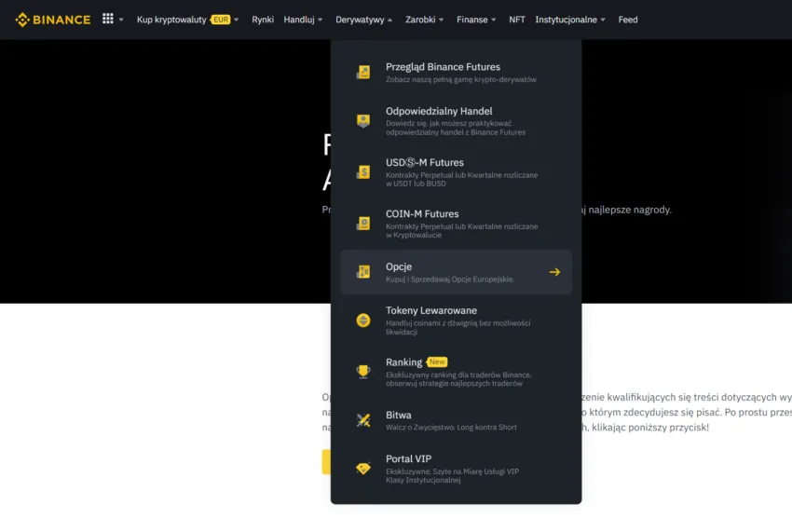This screenshot has width=792, height=532.
Task: Select the Opcje menu item
Action: [x=457, y=272]
